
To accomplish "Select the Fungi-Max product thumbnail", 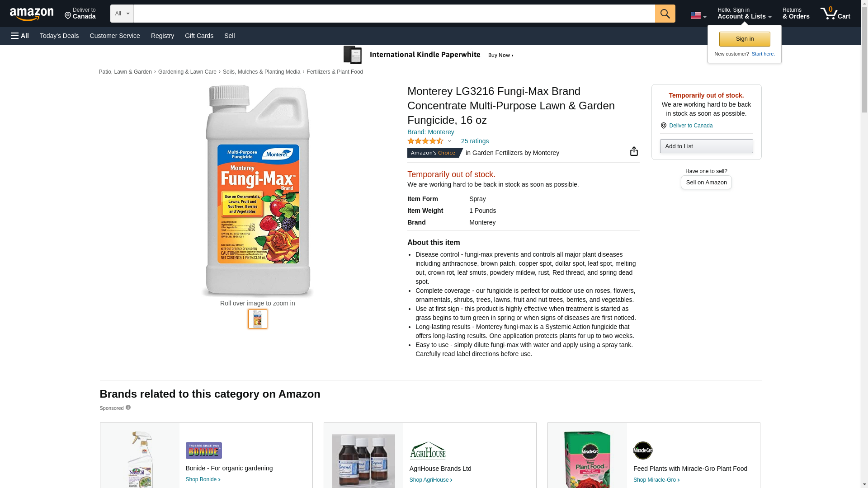I will tap(258, 319).
